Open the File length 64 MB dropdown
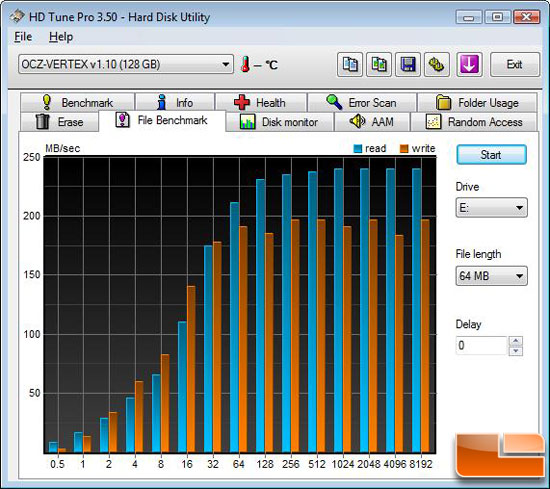The width and height of the screenshot is (550, 489). 491,276
